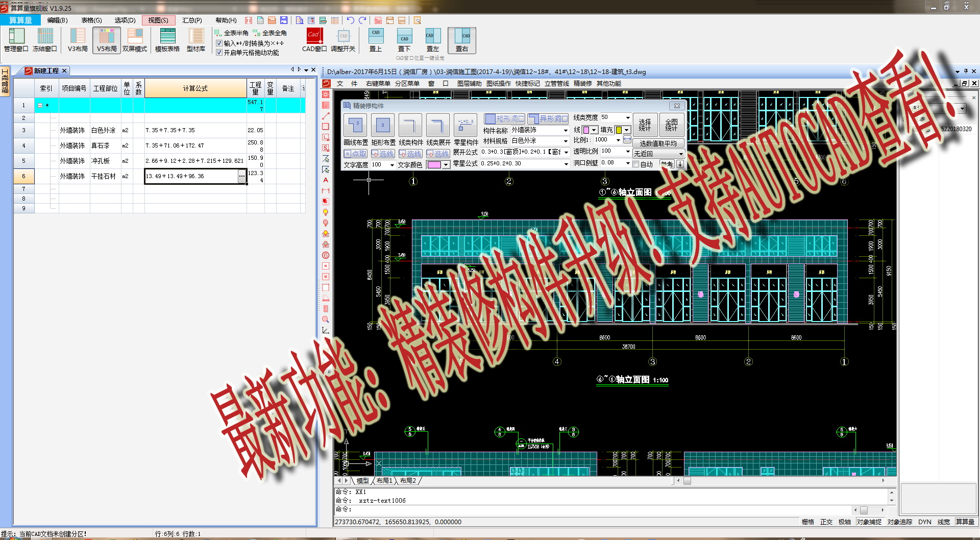Image resolution: width=980 pixels, height=540 pixels.
Task: Click the 全图统计 button
Action: pyautogui.click(x=672, y=125)
